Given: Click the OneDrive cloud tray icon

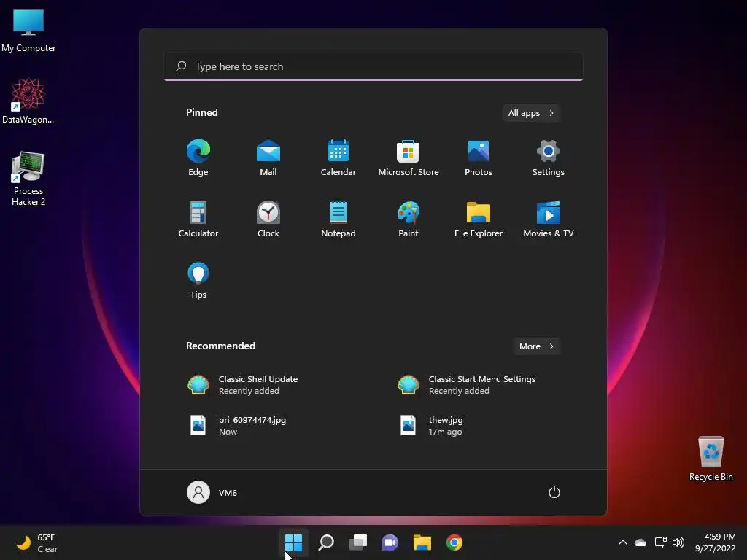Looking at the screenshot, I should tap(640, 542).
